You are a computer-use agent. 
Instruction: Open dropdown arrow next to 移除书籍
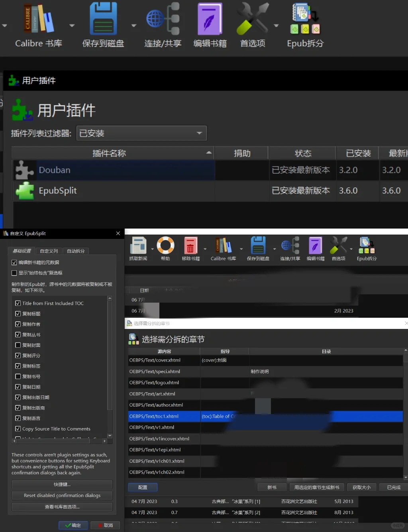pyautogui.click(x=205, y=249)
